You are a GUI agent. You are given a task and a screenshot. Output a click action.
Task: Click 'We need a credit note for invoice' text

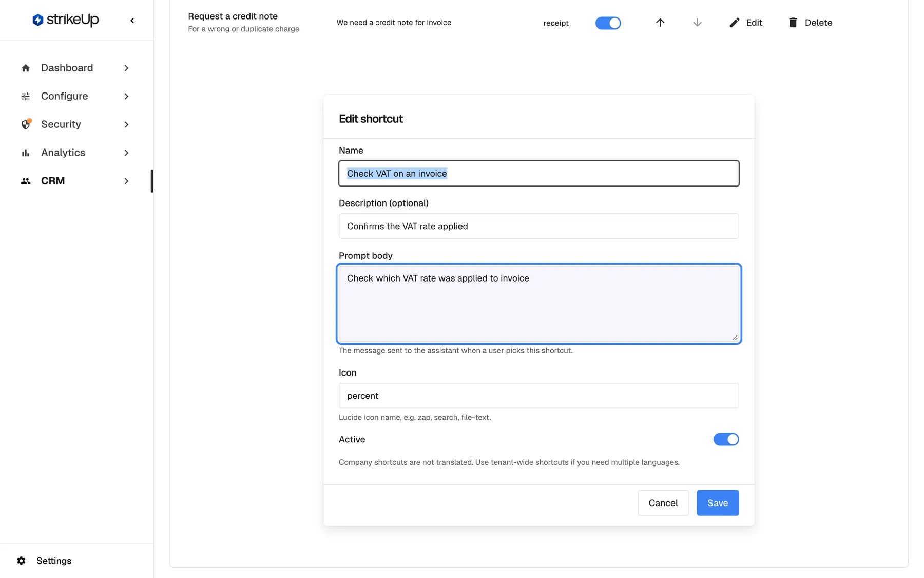(x=394, y=23)
